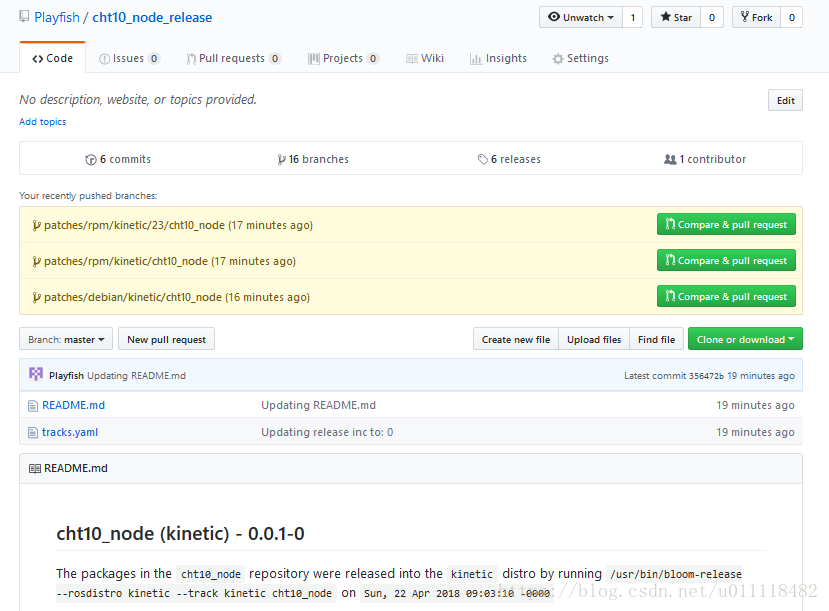View the 16 branches list
The width and height of the screenshot is (829, 611).
point(313,159)
